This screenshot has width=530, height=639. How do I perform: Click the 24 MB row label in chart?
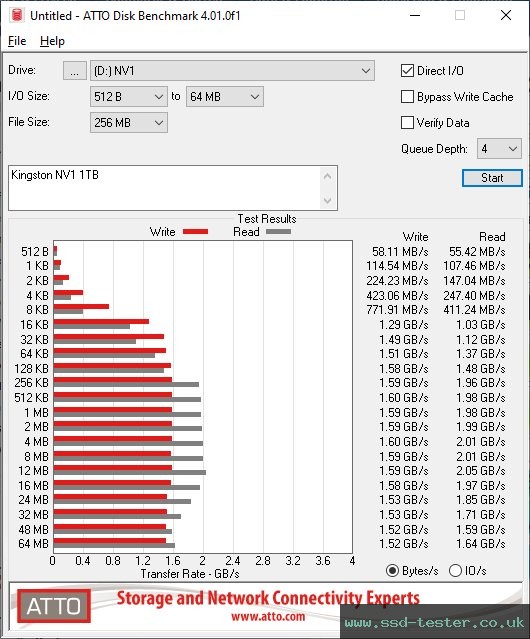tap(33, 500)
